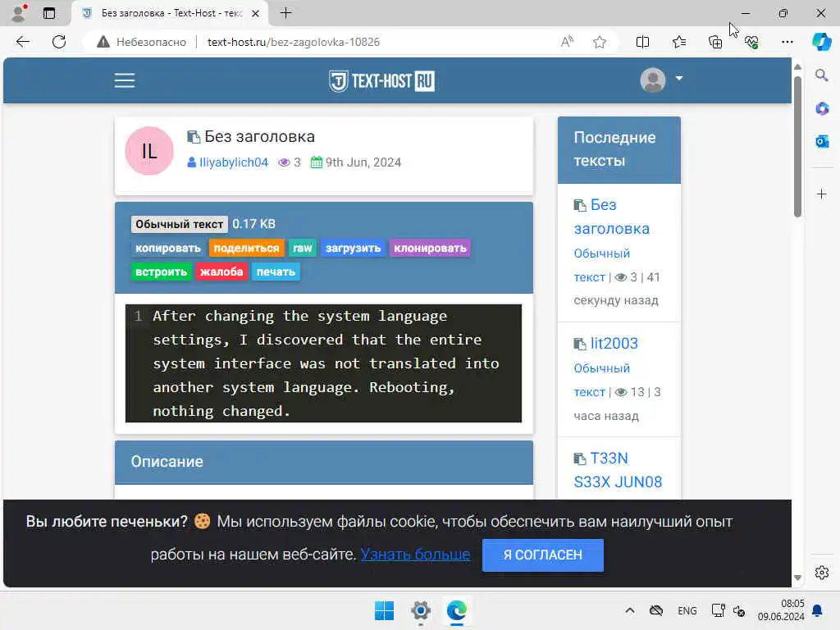Open a new browser tab
Screen dimensions: 840x630
285,13
